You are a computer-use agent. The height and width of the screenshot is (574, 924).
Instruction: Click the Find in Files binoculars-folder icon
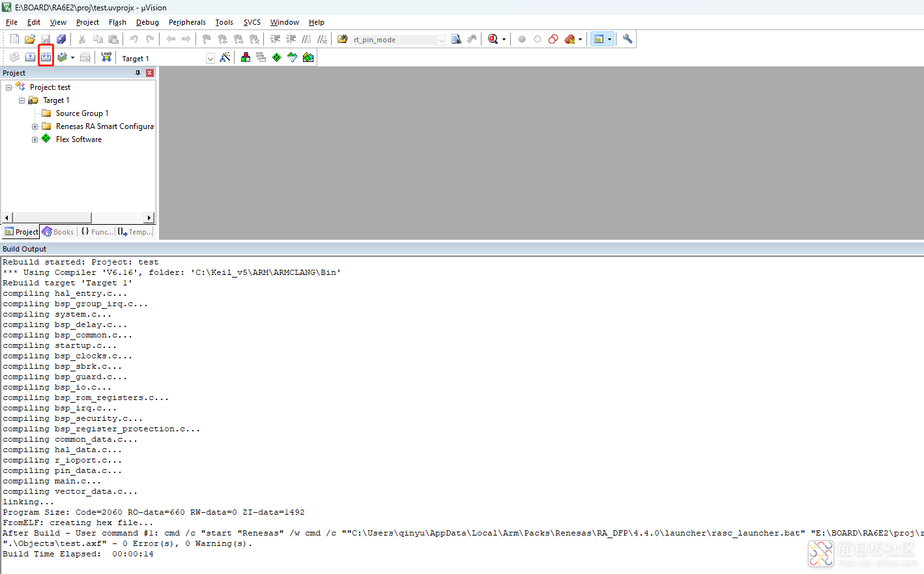coord(342,39)
